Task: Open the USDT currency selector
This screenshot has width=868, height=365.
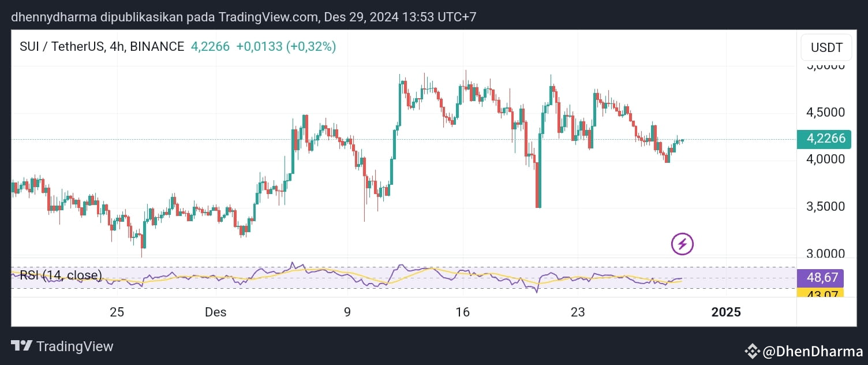Action: click(826, 47)
